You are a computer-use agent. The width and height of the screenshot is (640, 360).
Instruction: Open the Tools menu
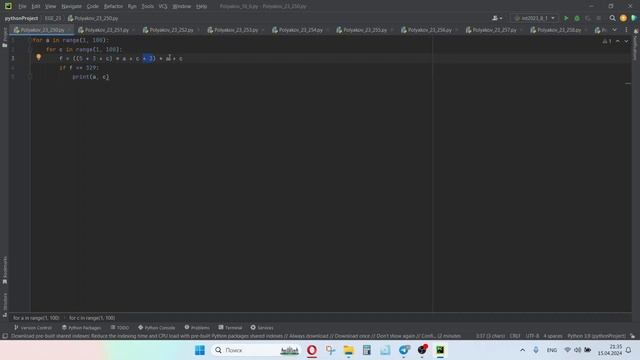[x=147, y=6]
